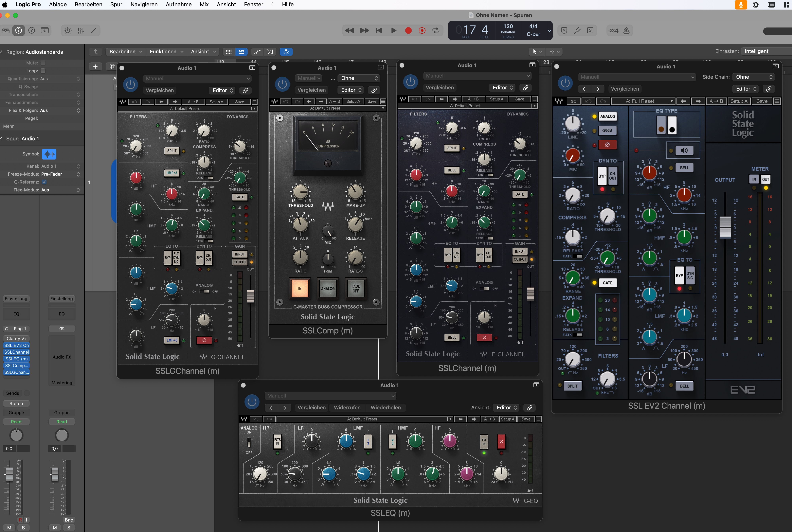
Task: Click Wiederholen in SSLEQ window
Action: 386,407
